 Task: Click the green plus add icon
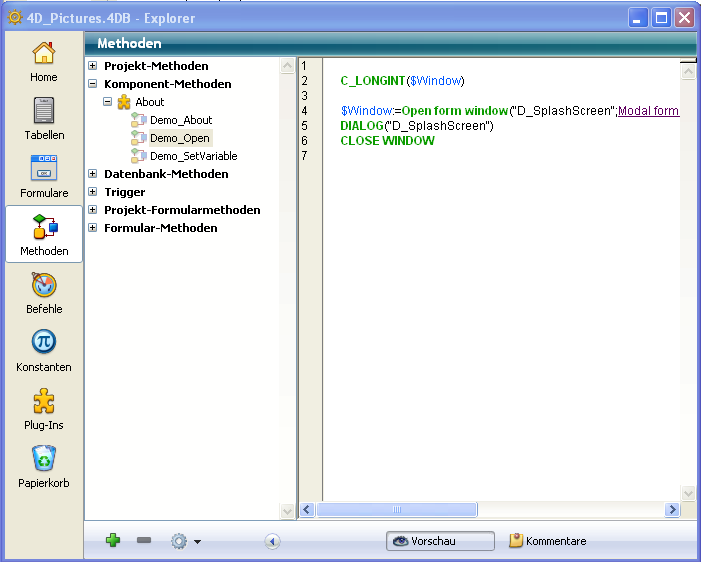coord(113,541)
